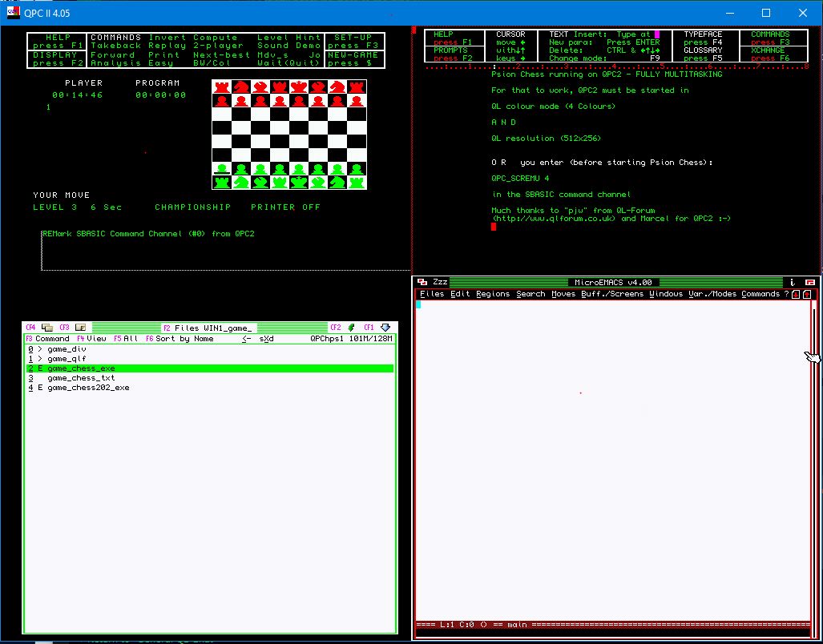Click the MicroEMACS info 'i' icon
Viewport: 823px width, 644px height.
click(793, 282)
